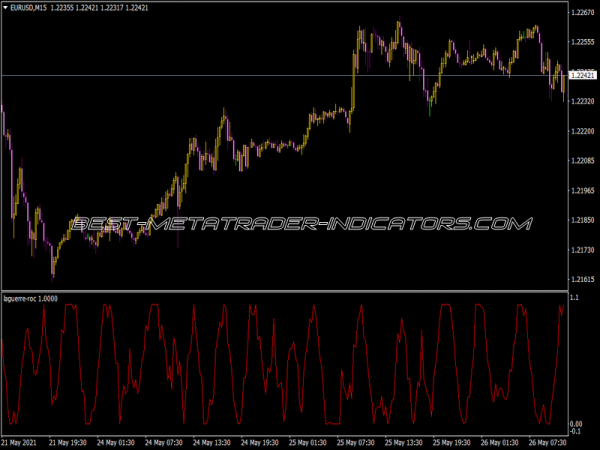Click the 1.1 indicator scale value
The width and height of the screenshot is (600, 450).
coord(574,299)
